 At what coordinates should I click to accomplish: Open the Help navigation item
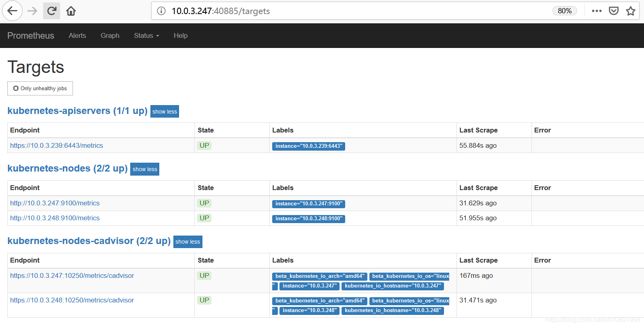tap(180, 35)
